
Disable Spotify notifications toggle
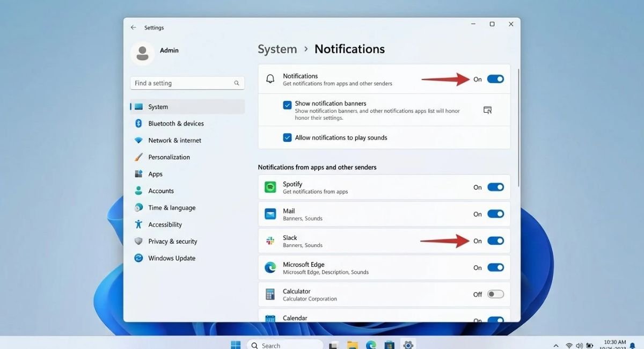tap(495, 187)
